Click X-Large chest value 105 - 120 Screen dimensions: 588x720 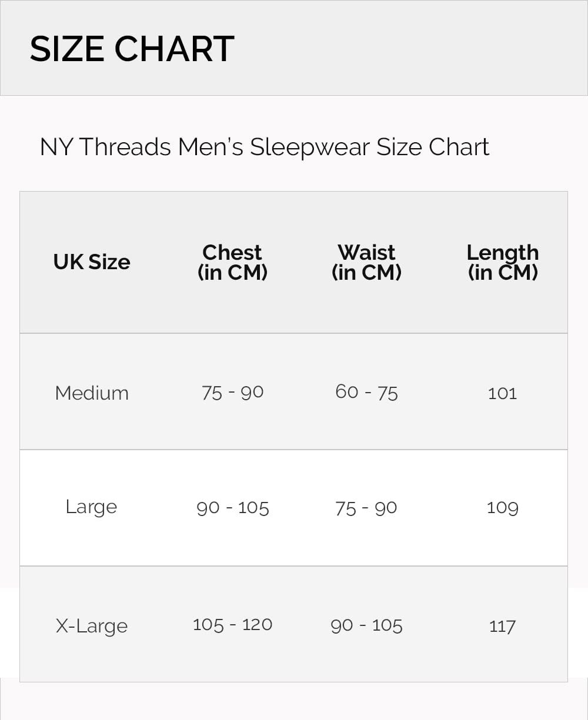click(x=232, y=624)
